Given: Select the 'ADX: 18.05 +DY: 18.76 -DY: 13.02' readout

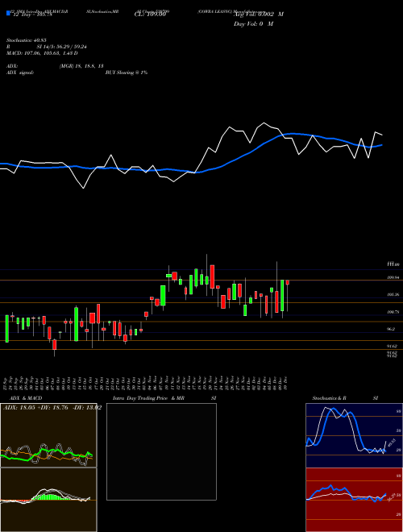Looking at the screenshot, I should click(52, 408).
